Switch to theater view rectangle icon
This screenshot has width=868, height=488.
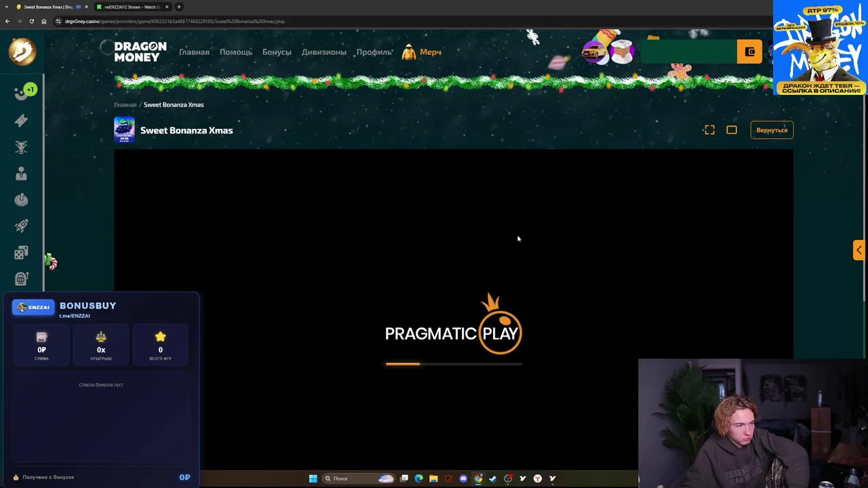pyautogui.click(x=732, y=130)
